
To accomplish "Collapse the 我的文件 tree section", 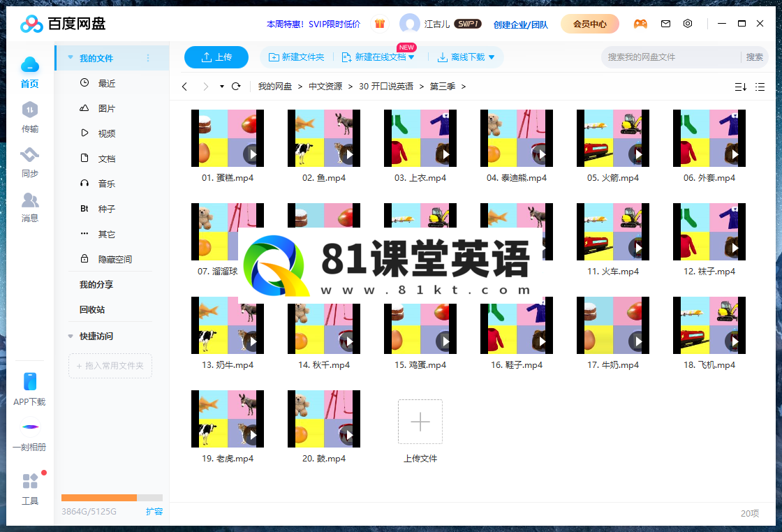I will click(71, 57).
